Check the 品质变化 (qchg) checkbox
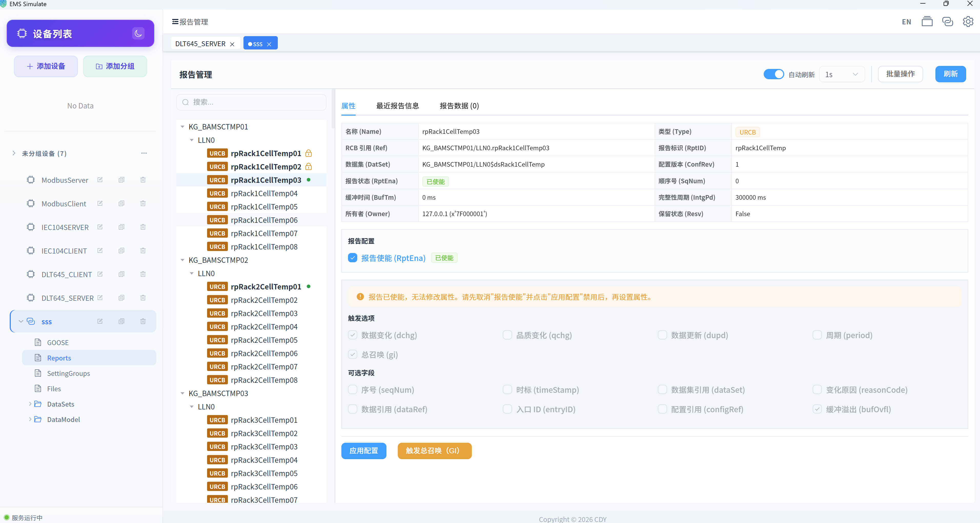Image resolution: width=980 pixels, height=523 pixels. [507, 335]
